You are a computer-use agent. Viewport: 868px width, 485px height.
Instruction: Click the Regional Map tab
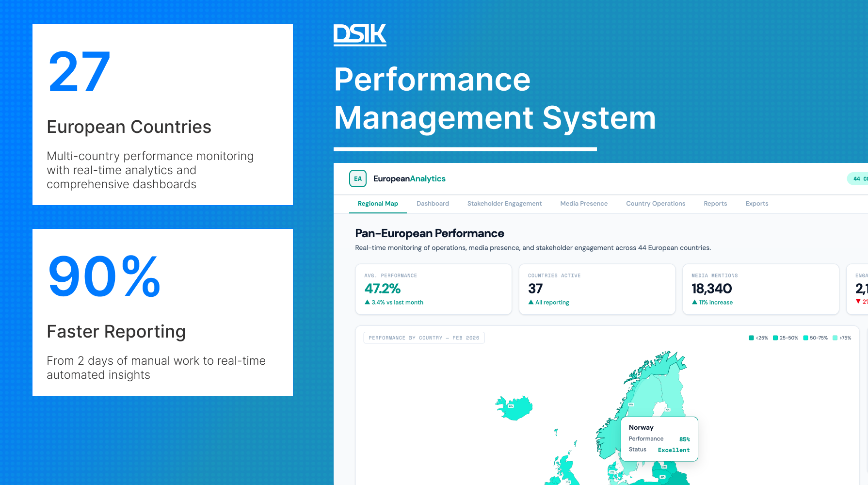tap(378, 203)
